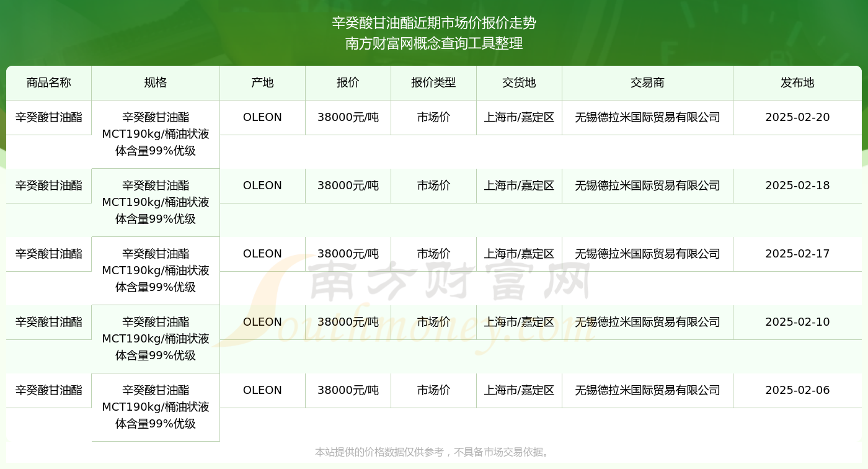868x469 pixels.
Task: Click product name in 2025-02-10 row
Action: point(49,322)
